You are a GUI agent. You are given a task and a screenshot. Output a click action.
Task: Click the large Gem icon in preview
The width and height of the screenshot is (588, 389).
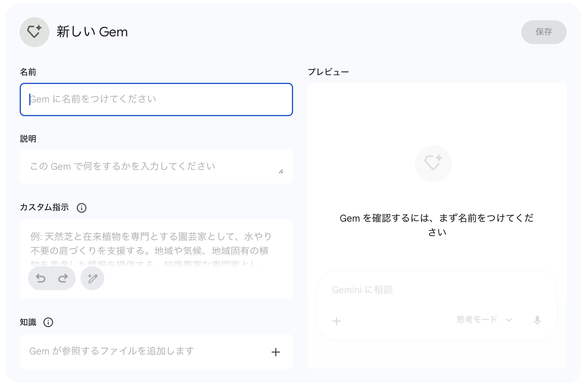coord(433,164)
